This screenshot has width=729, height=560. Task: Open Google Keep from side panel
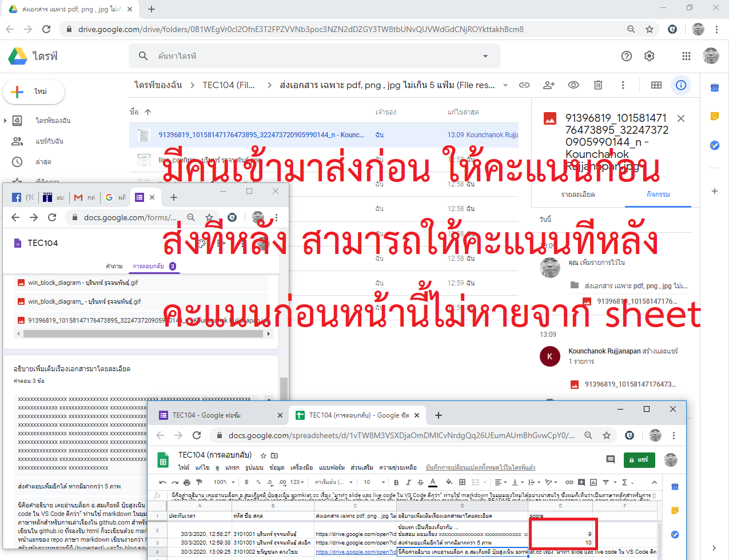714,116
